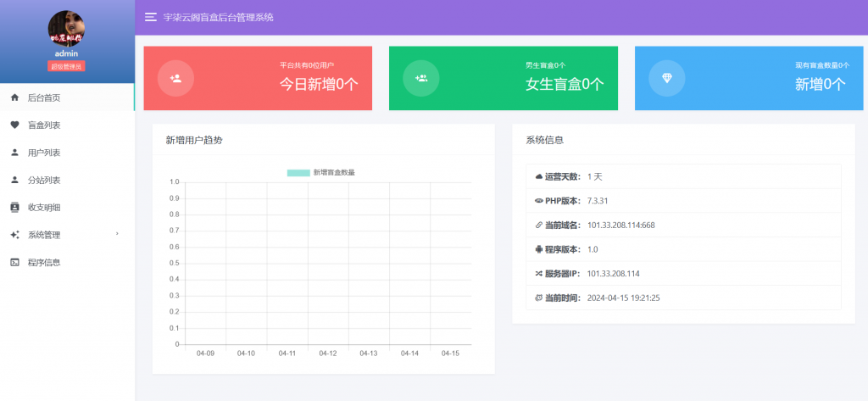Click the 超级管理员 badge
This screenshot has height=401, width=868.
click(66, 66)
